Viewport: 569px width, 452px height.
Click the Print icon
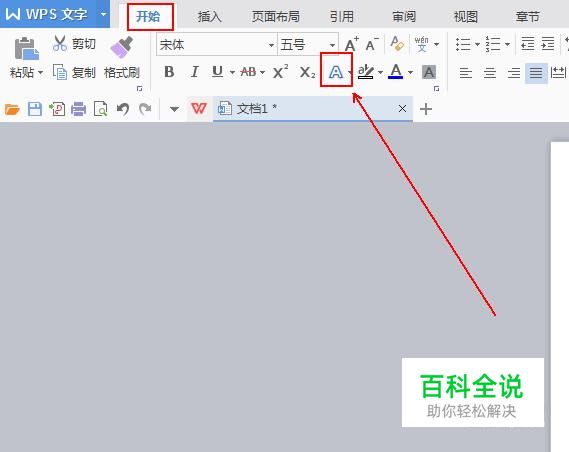pyautogui.click(x=78, y=109)
